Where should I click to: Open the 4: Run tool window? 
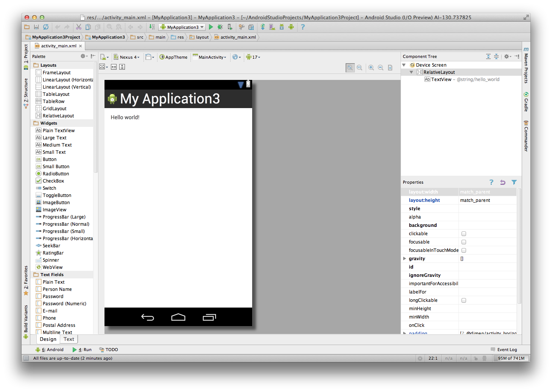pos(82,350)
